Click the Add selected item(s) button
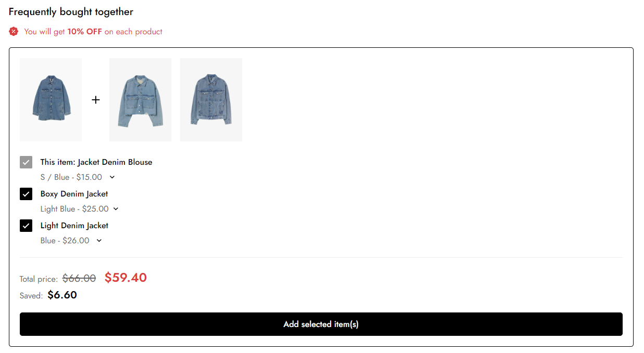Viewport: 644px width, 353px height. (321, 324)
